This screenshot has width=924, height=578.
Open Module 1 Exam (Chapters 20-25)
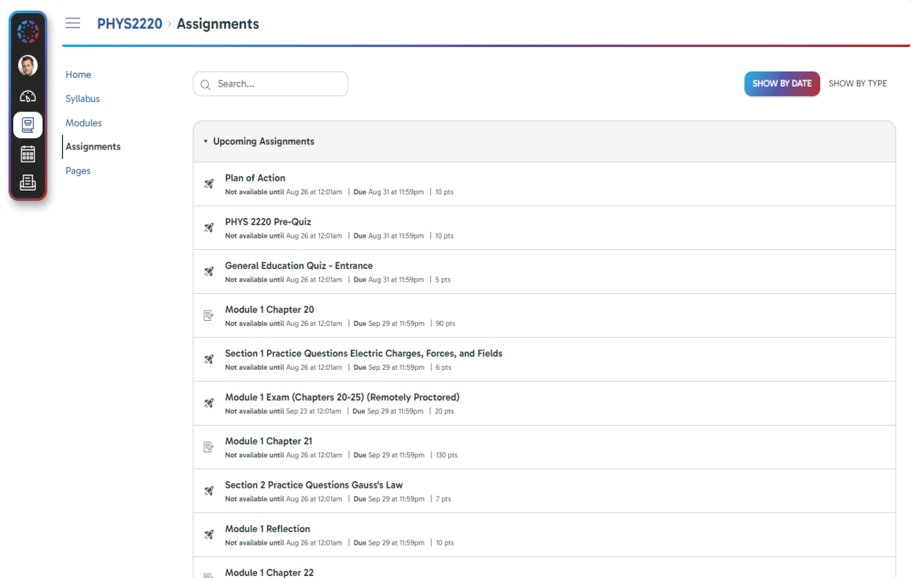[342, 397]
